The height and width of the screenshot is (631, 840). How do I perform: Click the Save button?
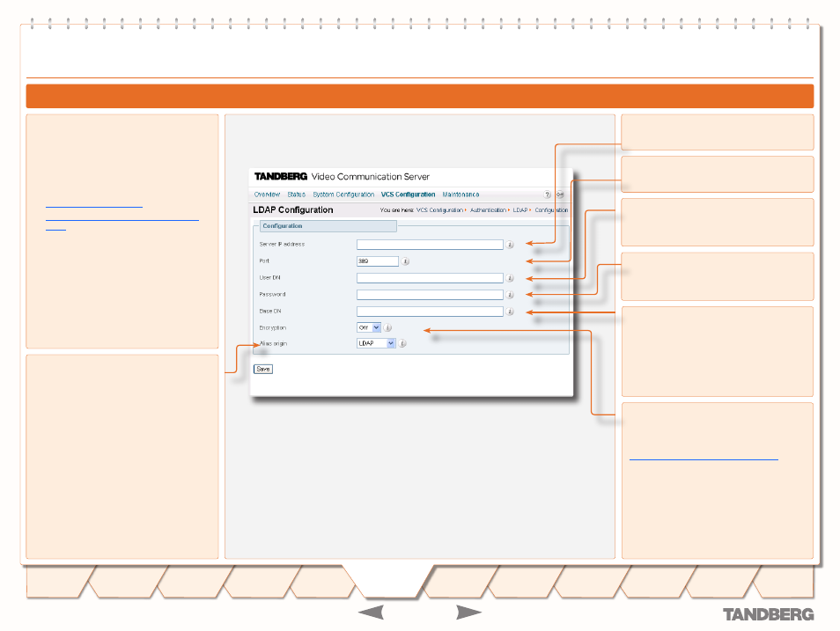pos(263,369)
